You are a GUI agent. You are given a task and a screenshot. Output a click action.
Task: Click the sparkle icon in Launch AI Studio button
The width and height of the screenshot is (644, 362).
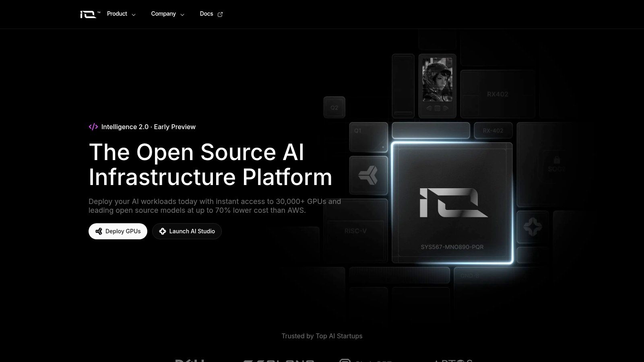click(x=163, y=231)
